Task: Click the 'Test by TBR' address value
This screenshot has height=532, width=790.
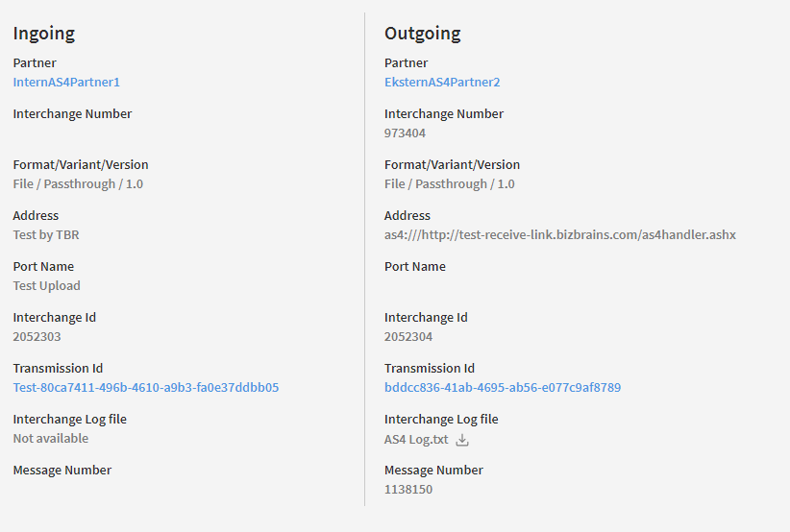Action: (x=46, y=235)
